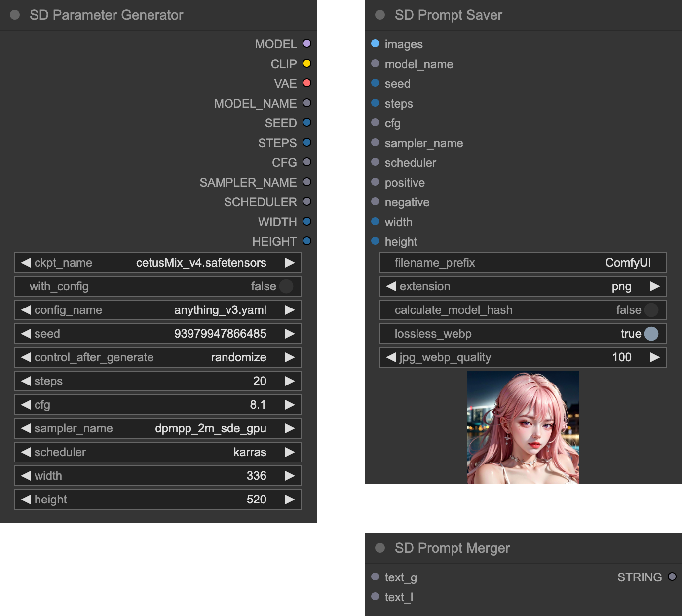Collapse the SD Prompt Saver node dot

coord(380,15)
